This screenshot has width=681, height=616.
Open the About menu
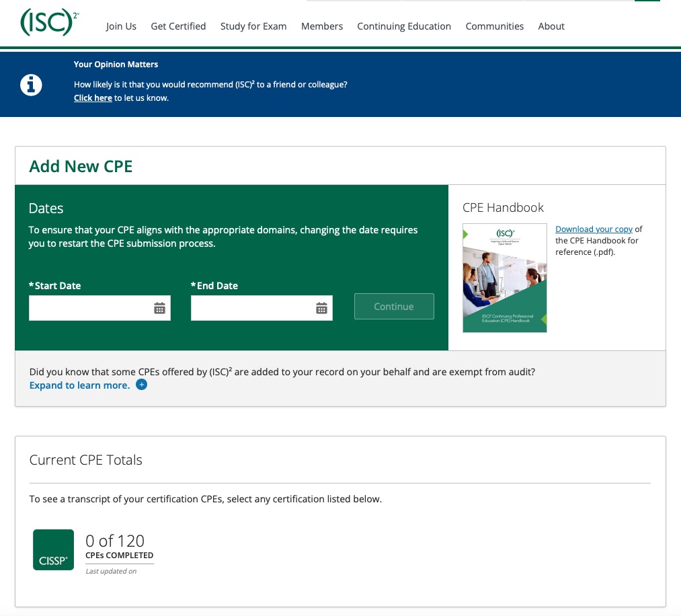(551, 26)
